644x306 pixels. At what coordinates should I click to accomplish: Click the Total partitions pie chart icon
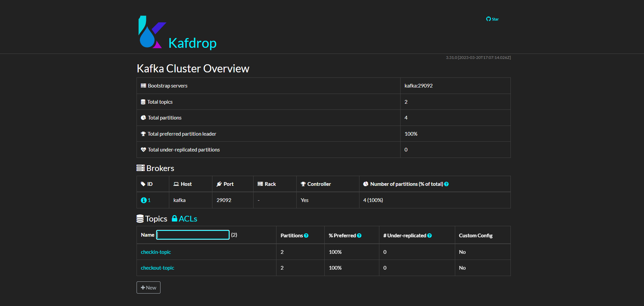(143, 118)
